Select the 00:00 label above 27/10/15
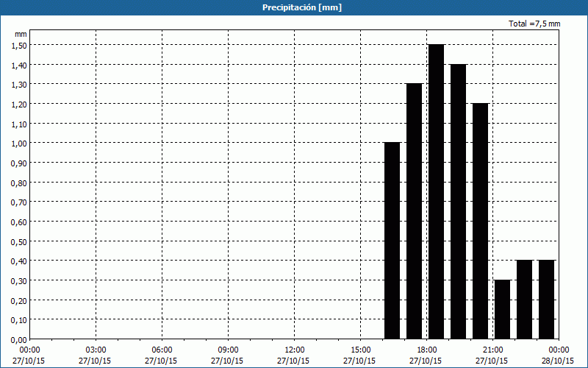This screenshot has width=588, height=368. (29, 350)
